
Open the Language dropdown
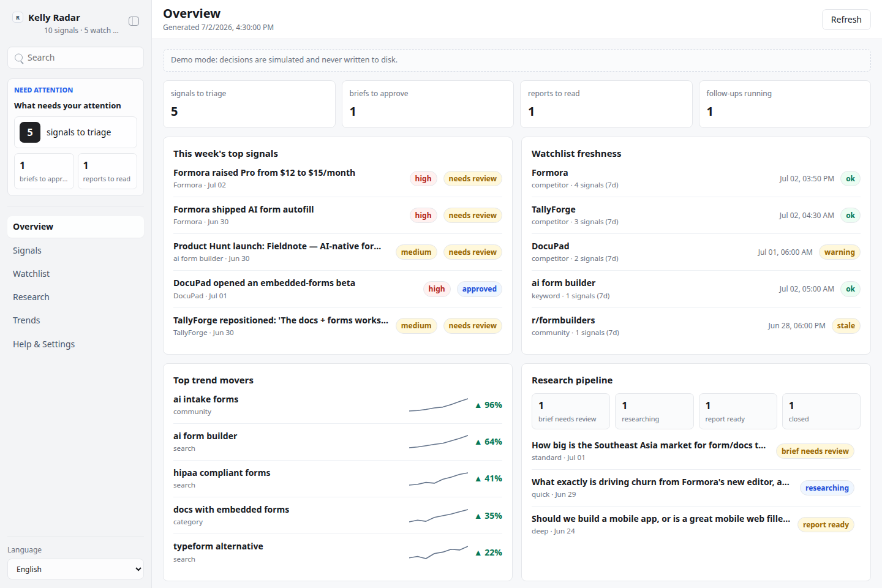(75, 569)
